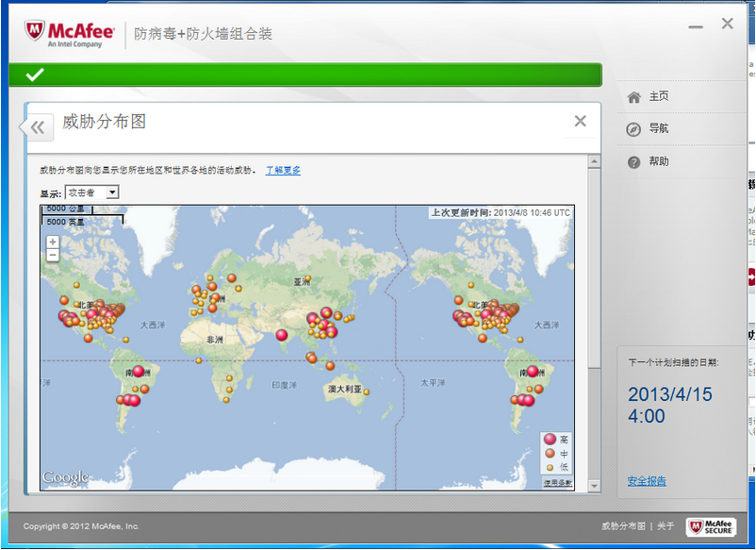The height and width of the screenshot is (550, 756).
Task: Select 威胁分布图 in the footer
Action: [623, 526]
